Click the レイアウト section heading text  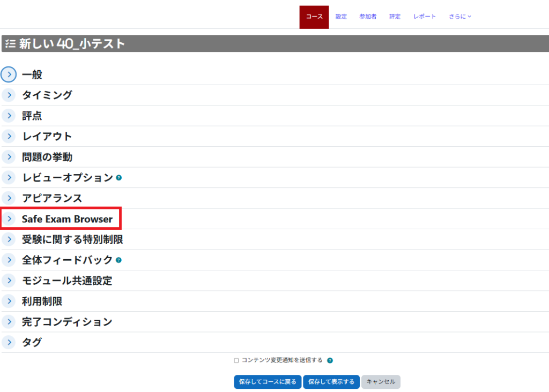(47, 137)
